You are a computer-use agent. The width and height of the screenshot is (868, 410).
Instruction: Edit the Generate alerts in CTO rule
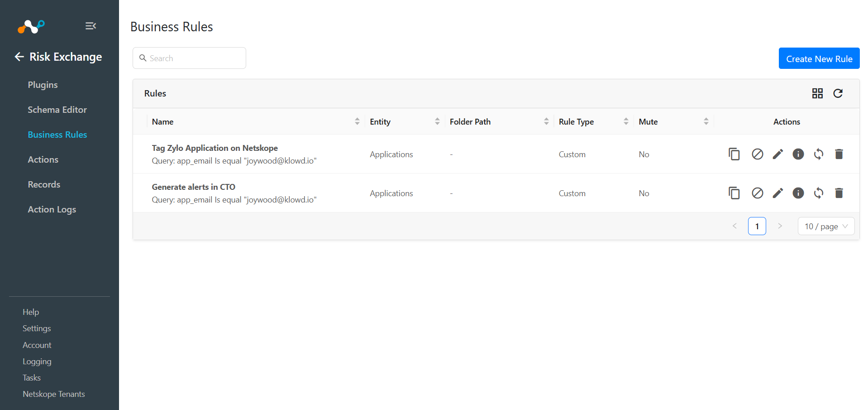point(778,193)
